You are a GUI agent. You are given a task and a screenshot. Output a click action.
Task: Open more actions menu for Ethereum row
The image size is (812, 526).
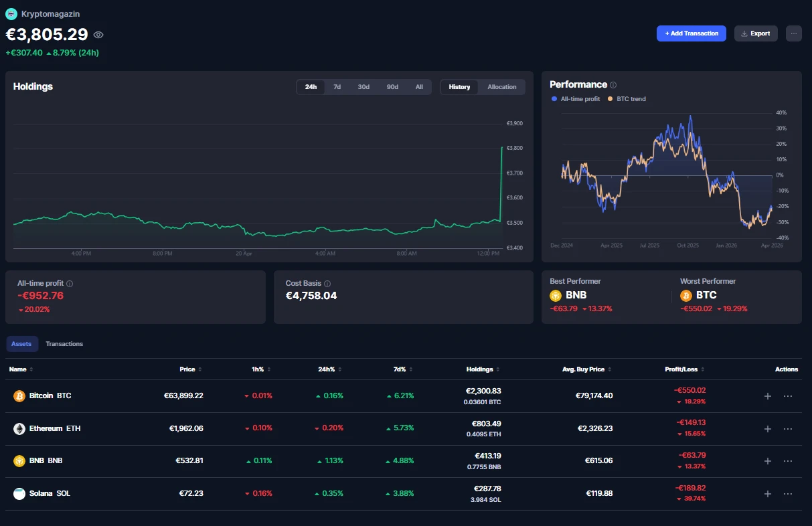coord(788,429)
